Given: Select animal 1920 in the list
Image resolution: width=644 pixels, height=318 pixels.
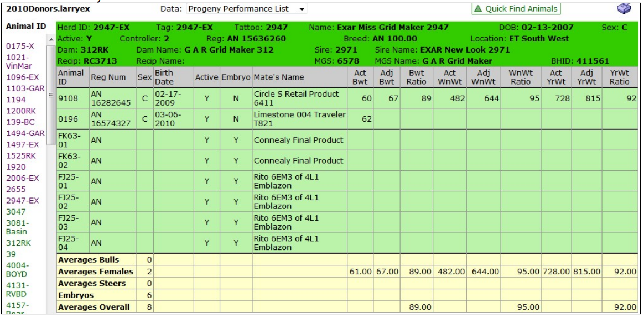Looking at the screenshot, I should pos(15,167).
